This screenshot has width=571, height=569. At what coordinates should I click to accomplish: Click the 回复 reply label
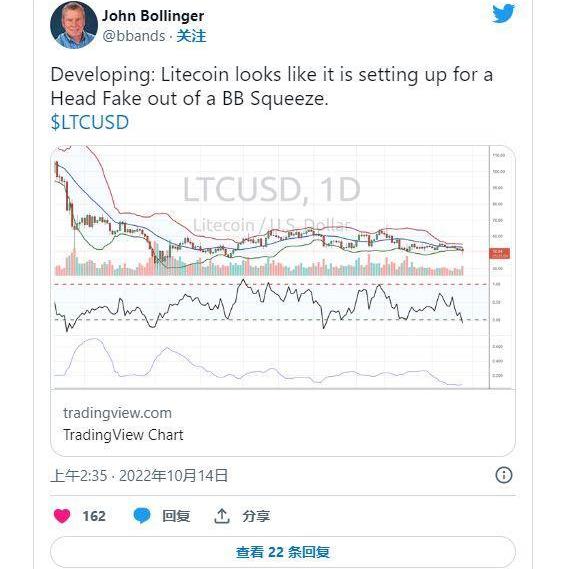176,516
